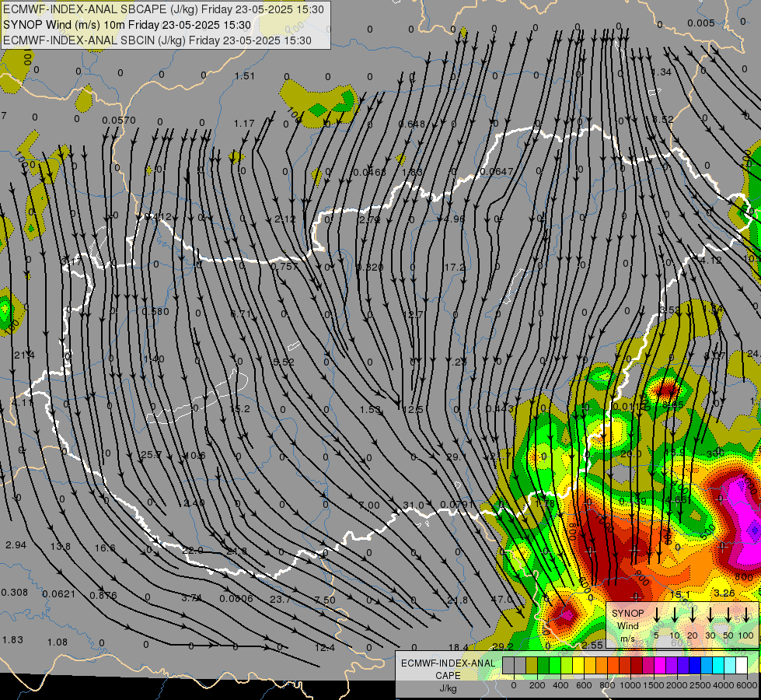Click the 0.005 value at top right
This screenshot has width=761, height=700.
(x=701, y=23)
